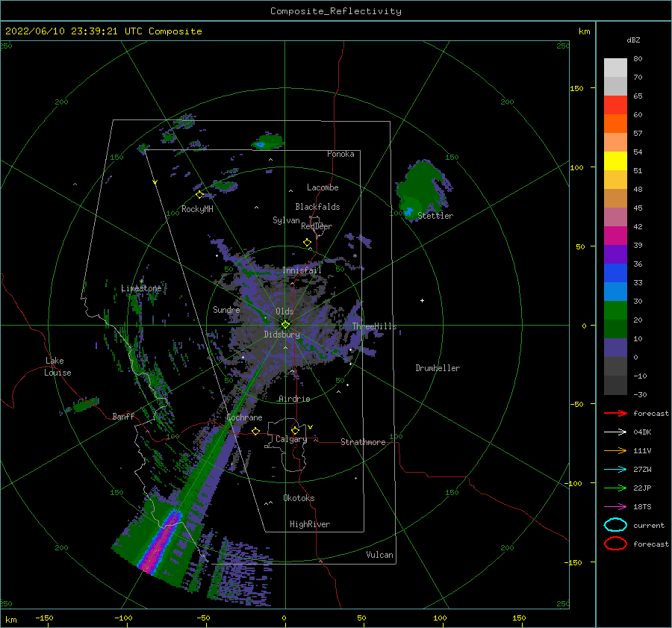Click the red forecast arrow in legend
This screenshot has height=628, width=672.
(x=615, y=413)
